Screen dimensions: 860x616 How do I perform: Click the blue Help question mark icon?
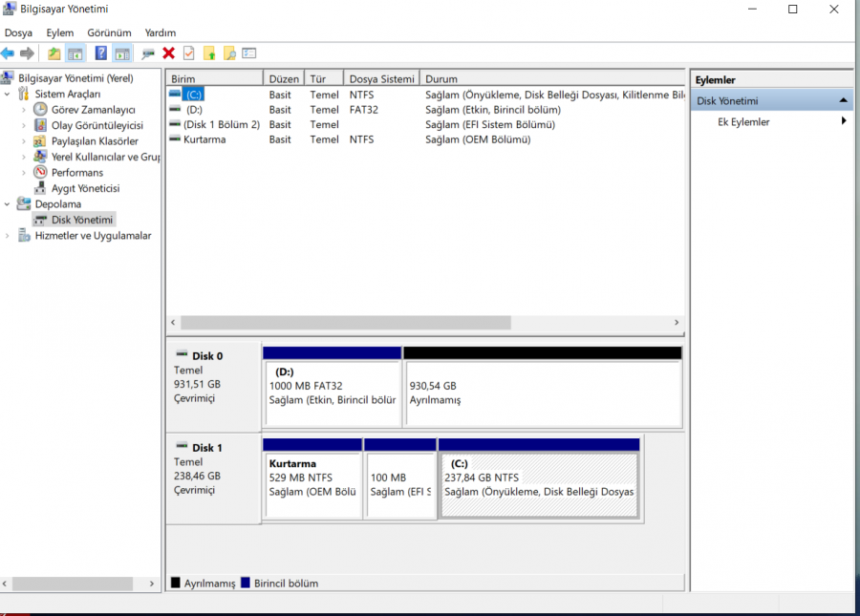(x=100, y=53)
